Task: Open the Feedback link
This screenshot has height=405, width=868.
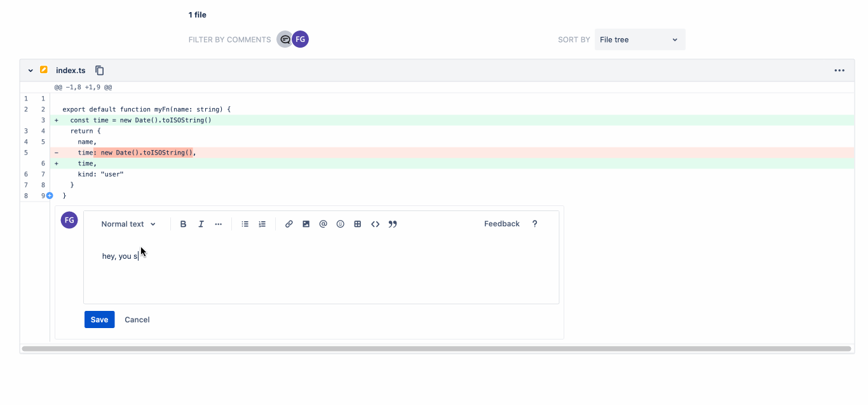Action: 502,224
